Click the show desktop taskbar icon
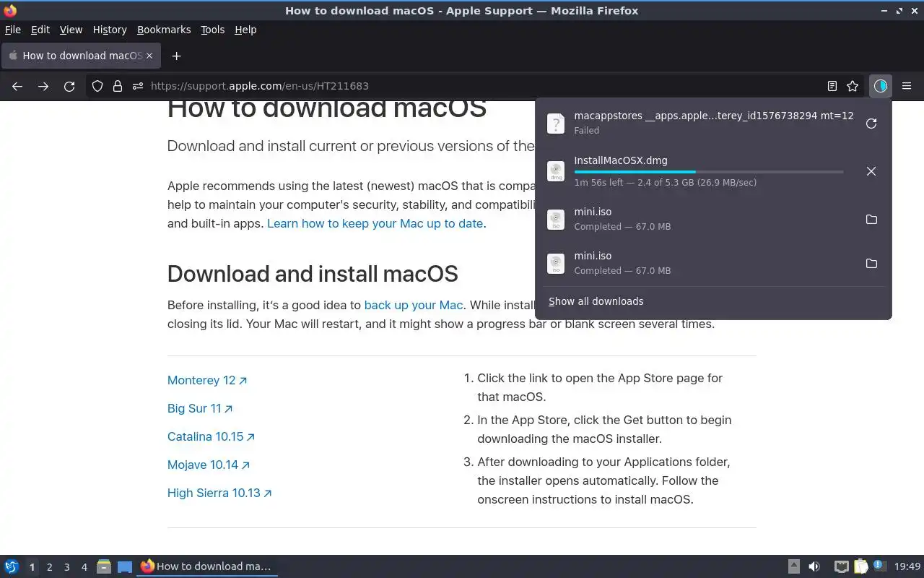 coord(125,567)
